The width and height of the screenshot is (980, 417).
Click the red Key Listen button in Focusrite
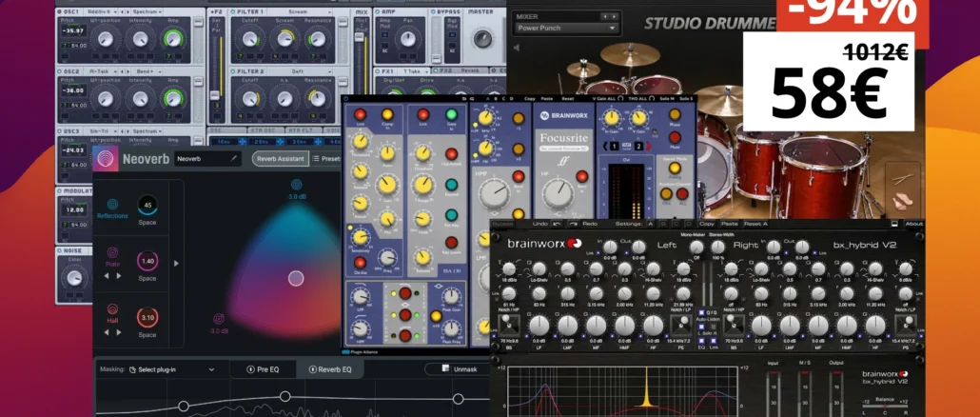(451, 243)
